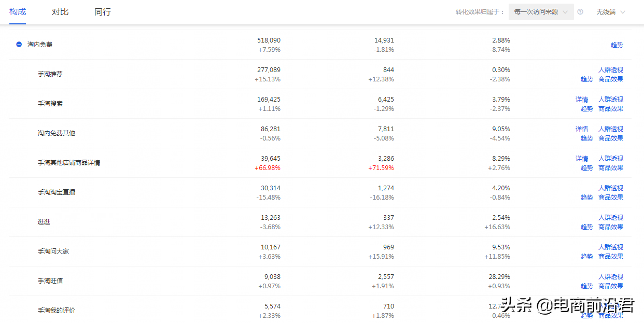This screenshot has height=323, width=644.
Task: Select the 构成 tab
Action: click(18, 12)
